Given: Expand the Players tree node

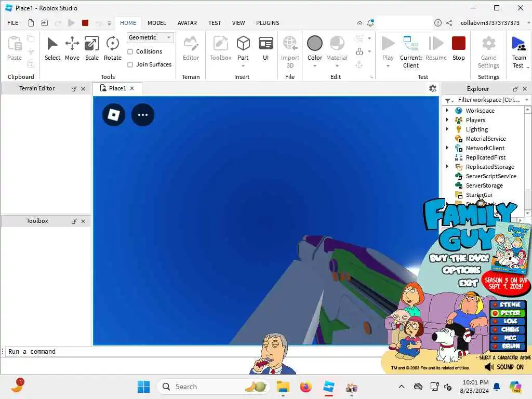Looking at the screenshot, I should click(x=447, y=120).
